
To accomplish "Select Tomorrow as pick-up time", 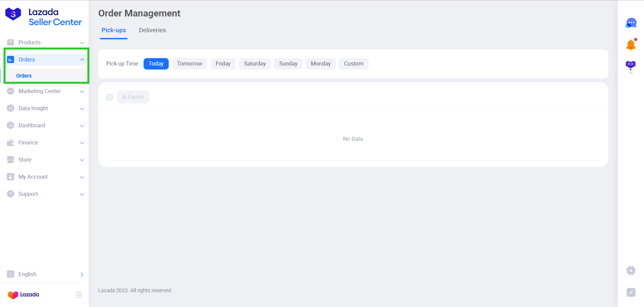I will (x=190, y=64).
